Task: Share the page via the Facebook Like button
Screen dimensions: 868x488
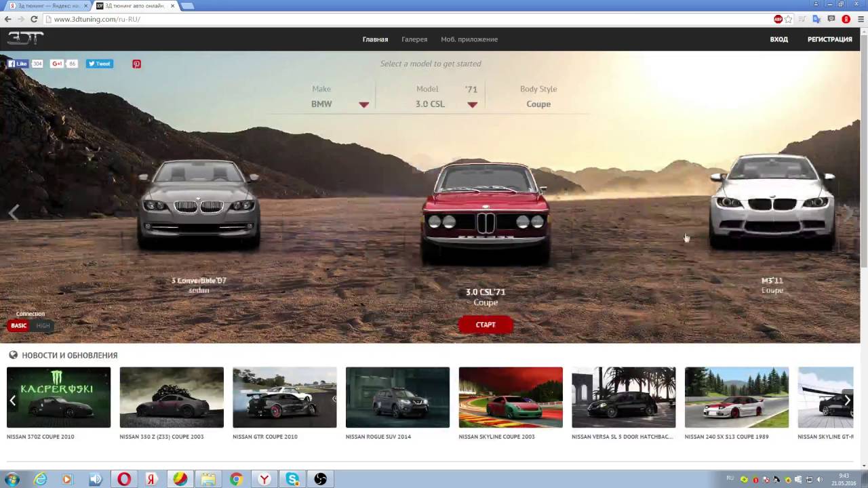Action: [18, 64]
